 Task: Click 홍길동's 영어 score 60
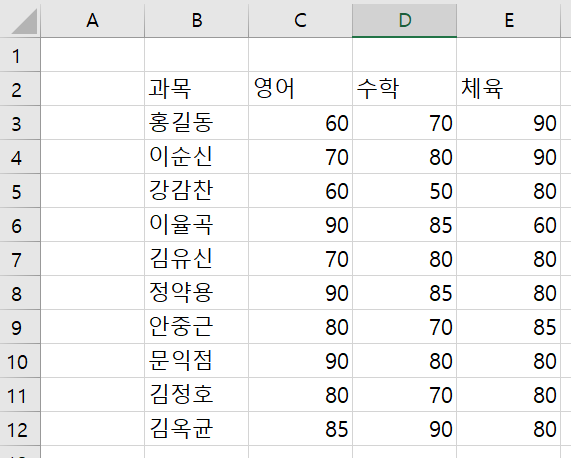click(x=300, y=123)
